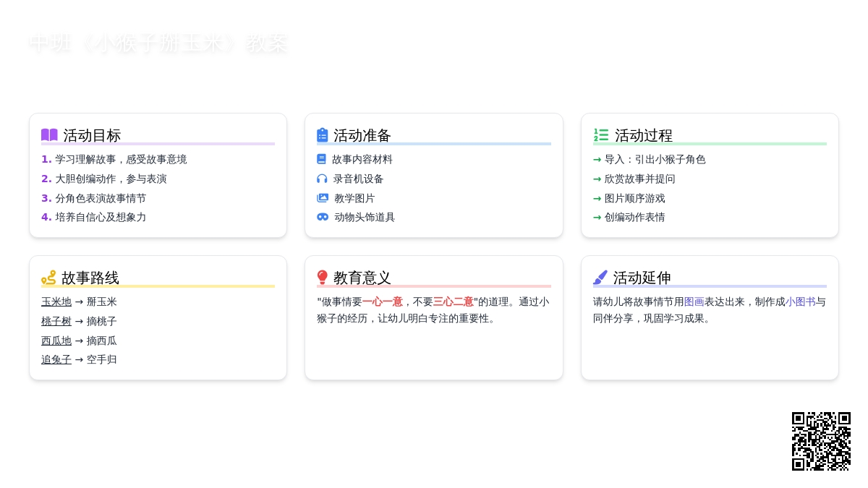Click the QR code image

[821, 441]
